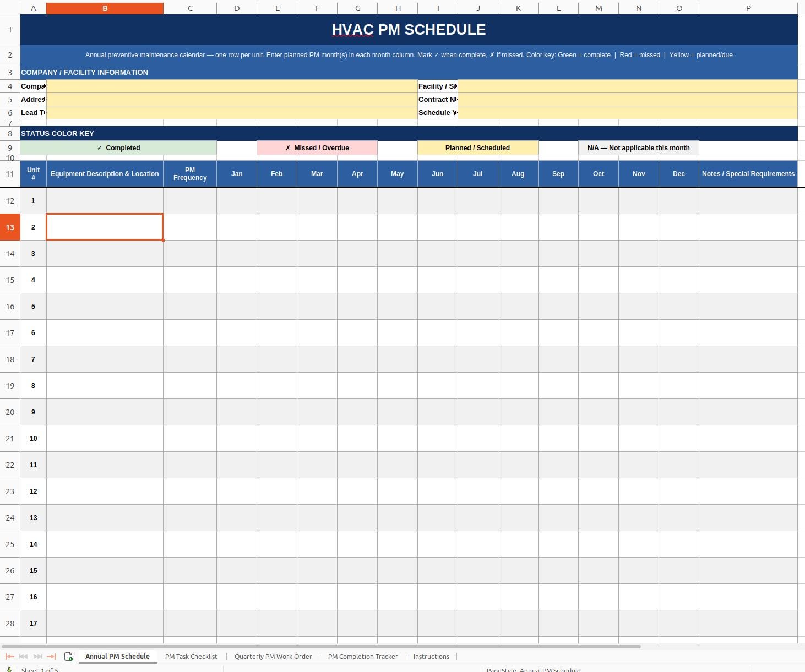Click the Jun month header cell
The height and width of the screenshot is (672, 805).
point(438,174)
